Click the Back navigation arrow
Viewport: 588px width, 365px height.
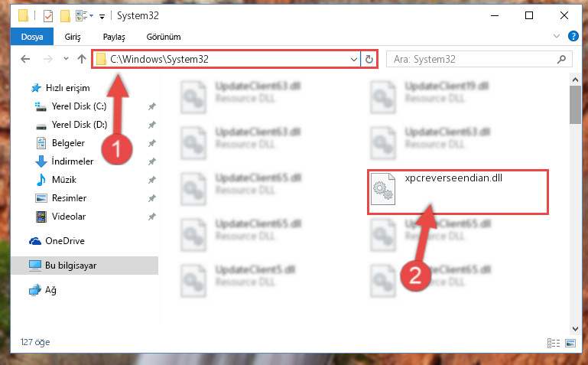[x=25, y=59]
